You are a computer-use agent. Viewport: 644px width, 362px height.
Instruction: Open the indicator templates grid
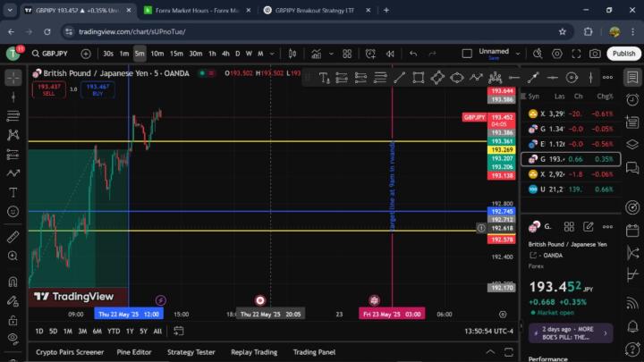347,54
